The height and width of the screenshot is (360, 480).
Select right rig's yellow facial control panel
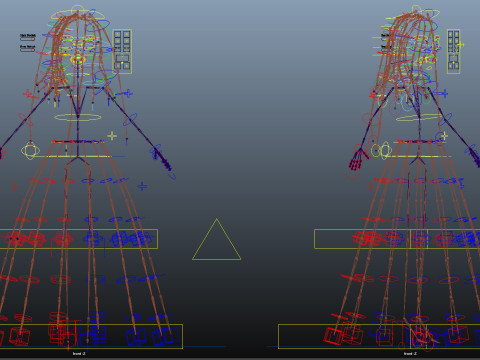pos(453,52)
